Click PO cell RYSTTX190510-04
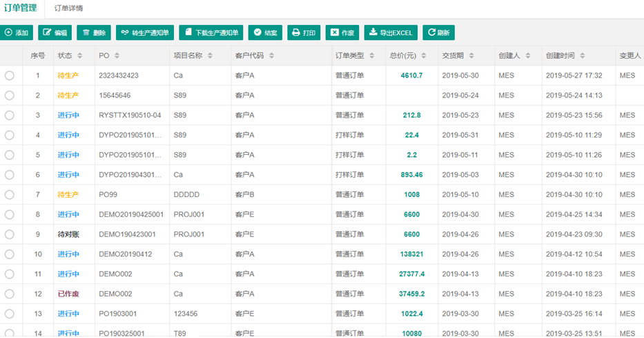The image size is (644, 338). click(130, 115)
